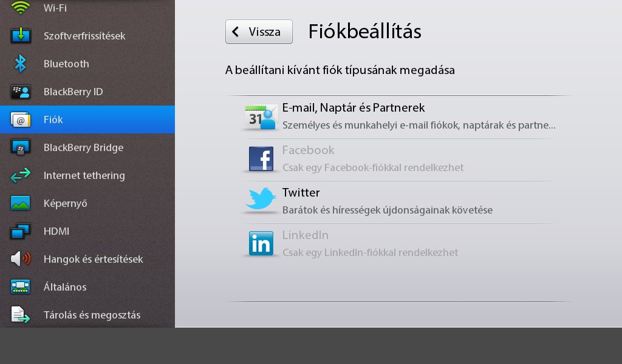Click the Általános keyboard icon
This screenshot has width=622, height=364.
coord(21,287)
